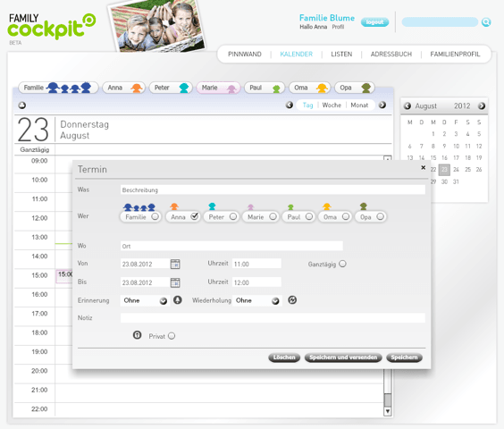Click the Löschen button
This screenshot has width=504, height=429.
pos(284,357)
